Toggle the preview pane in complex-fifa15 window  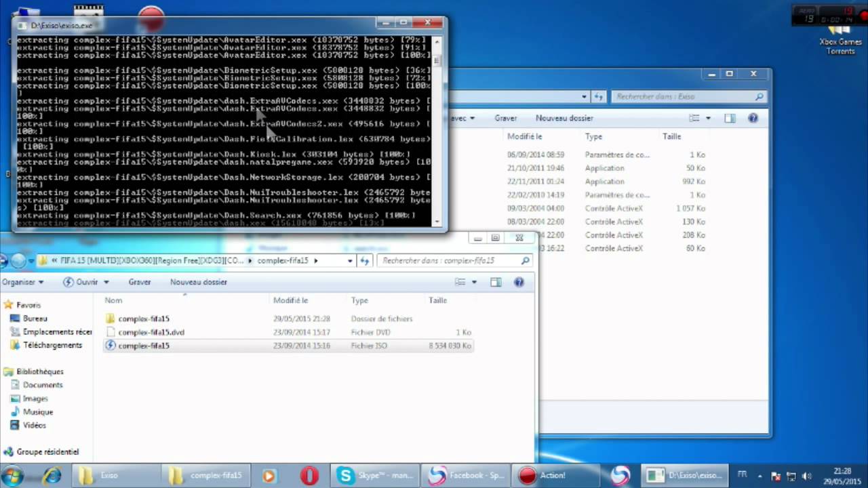click(x=496, y=282)
